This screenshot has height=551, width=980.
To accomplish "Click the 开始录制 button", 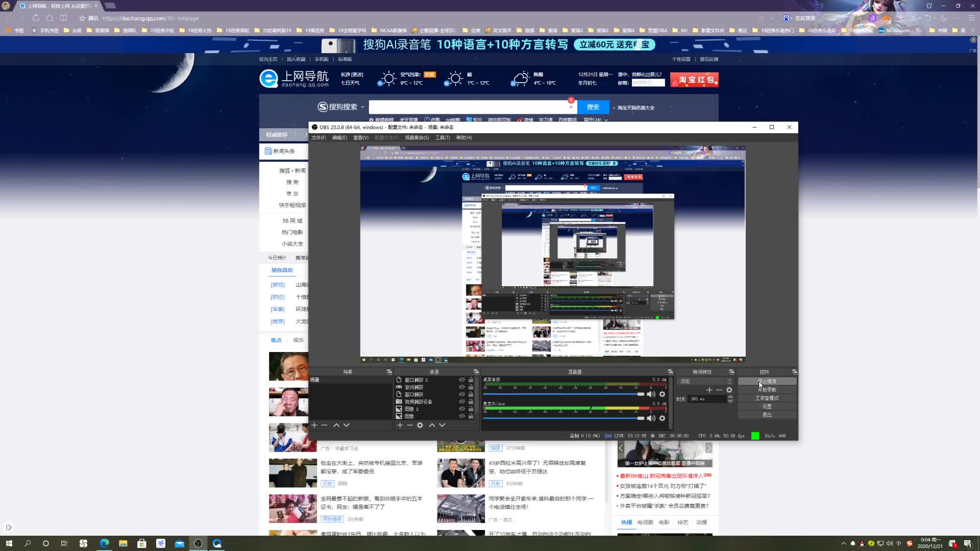I will tap(767, 390).
